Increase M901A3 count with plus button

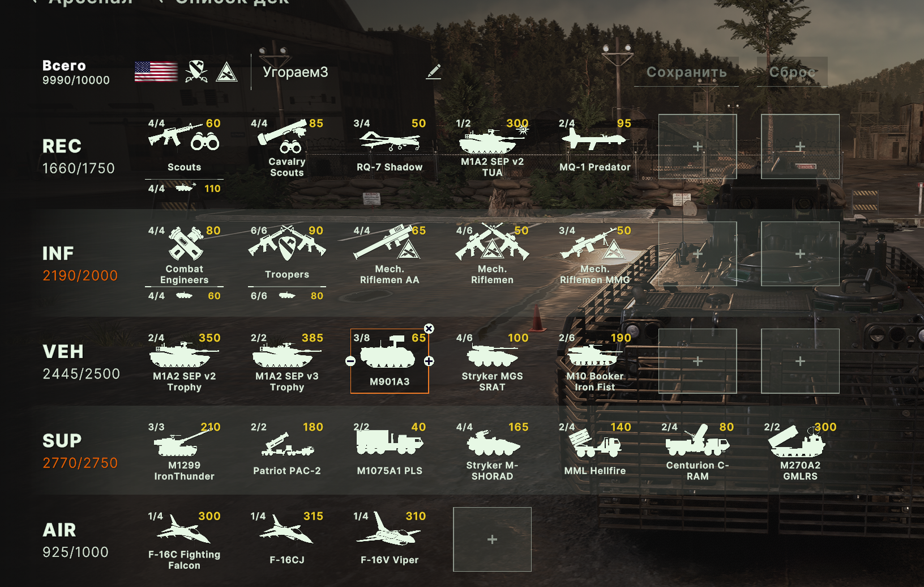coord(429,361)
